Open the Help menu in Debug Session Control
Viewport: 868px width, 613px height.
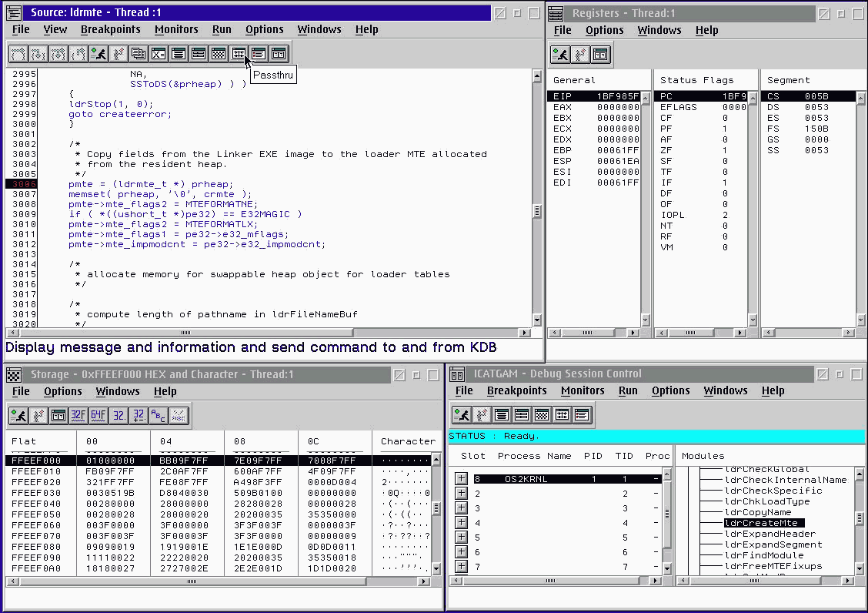pos(773,391)
